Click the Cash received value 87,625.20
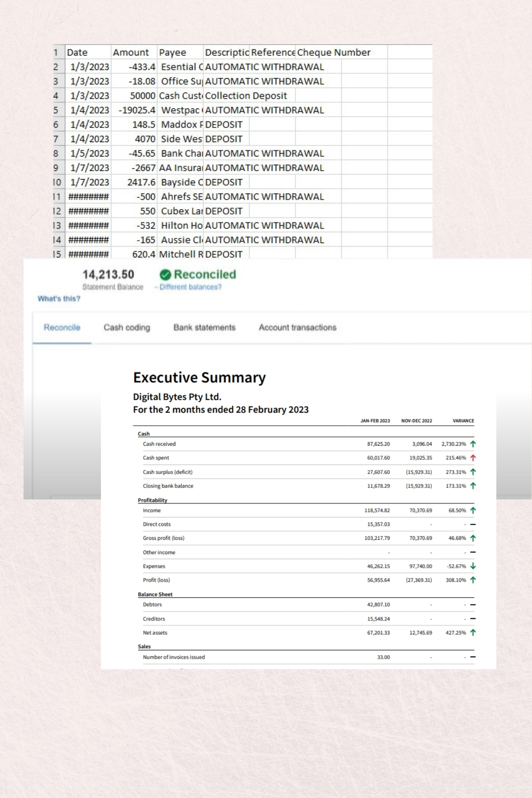The image size is (532, 798). 378,444
